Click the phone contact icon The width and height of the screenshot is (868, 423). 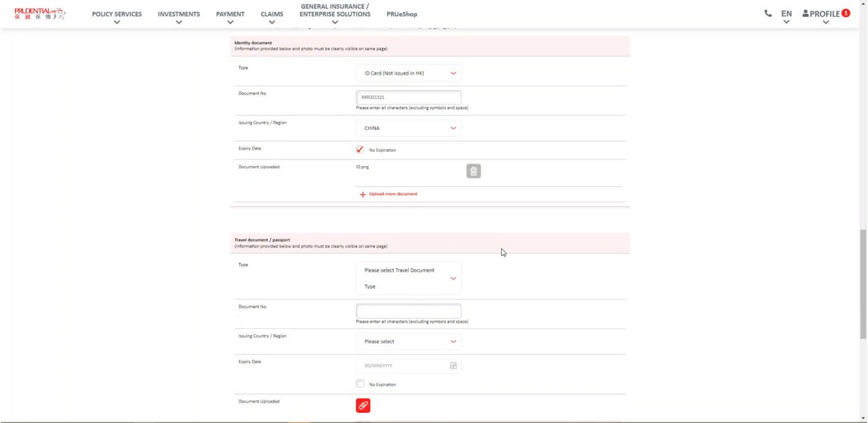click(x=768, y=14)
